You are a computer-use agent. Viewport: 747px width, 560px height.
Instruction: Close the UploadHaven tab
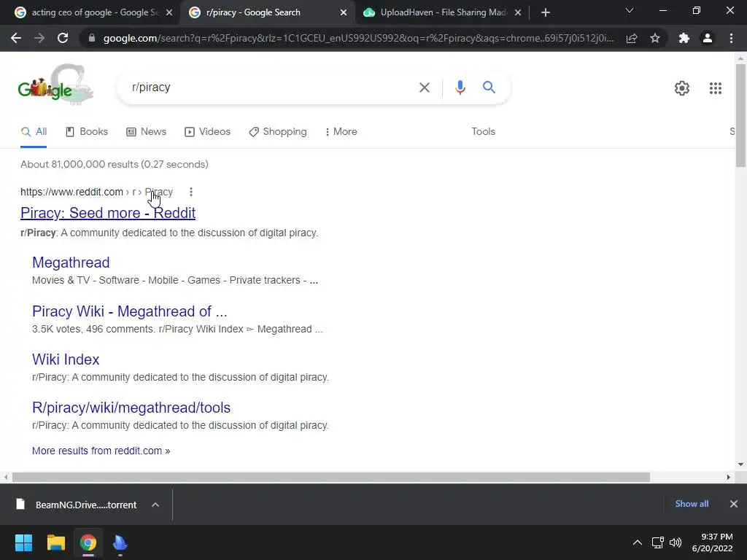point(518,12)
